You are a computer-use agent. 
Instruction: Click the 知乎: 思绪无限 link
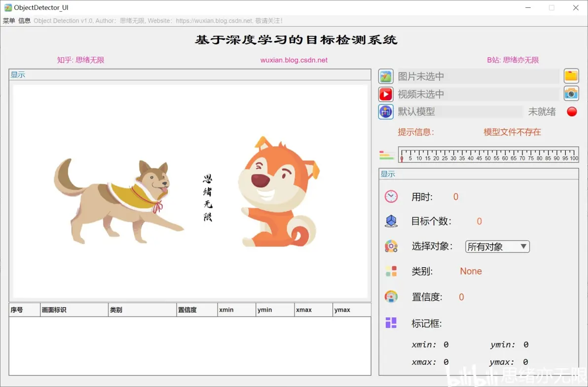tap(80, 60)
